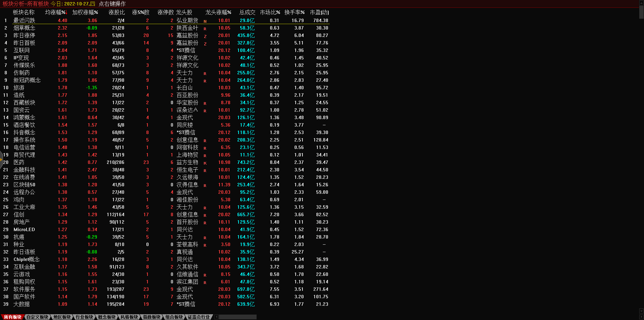Image resolution: width=644 pixels, height=320 pixels.
Task: Select the 烟草概念 sector row
Action: (x=24, y=28)
